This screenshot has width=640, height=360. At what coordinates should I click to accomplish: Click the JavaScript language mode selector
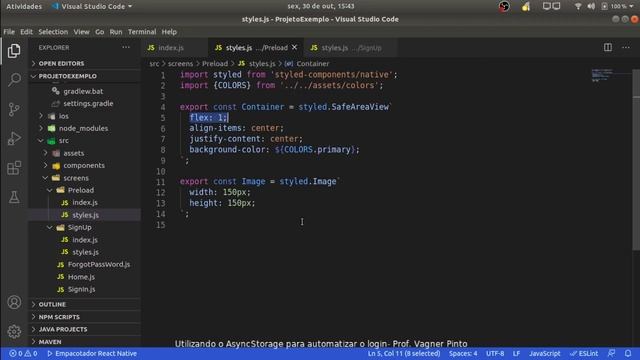[x=544, y=353]
